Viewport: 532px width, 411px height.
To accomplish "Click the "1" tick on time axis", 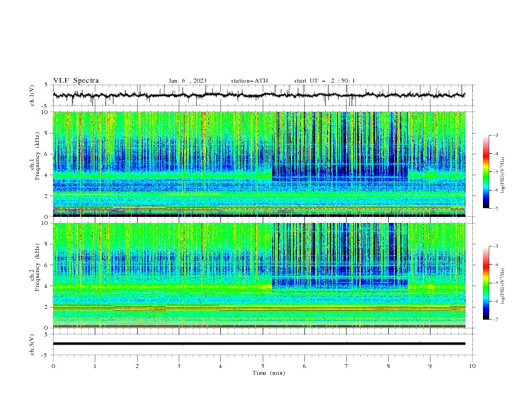I will pos(95,366).
